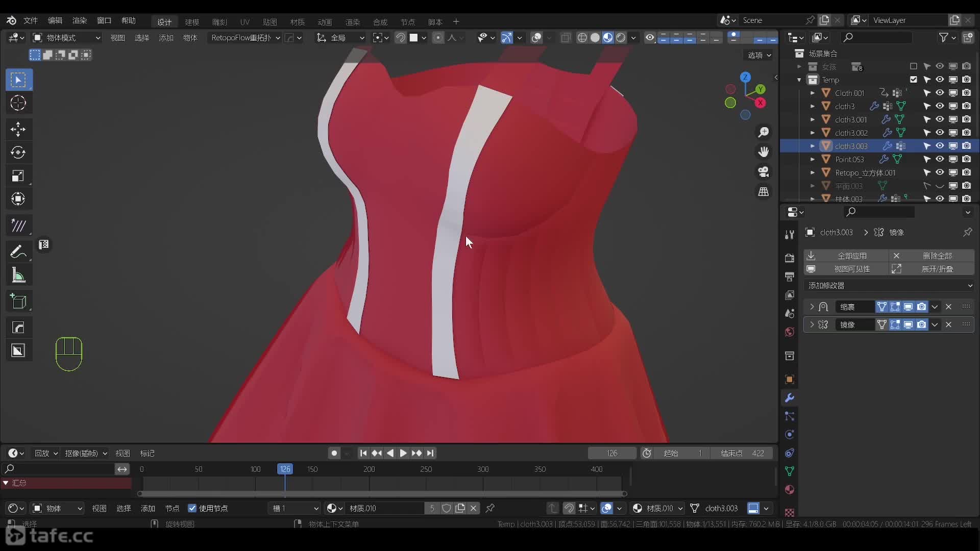The image size is (980, 551).
Task: Click the material name field in node editor
Action: point(385,508)
